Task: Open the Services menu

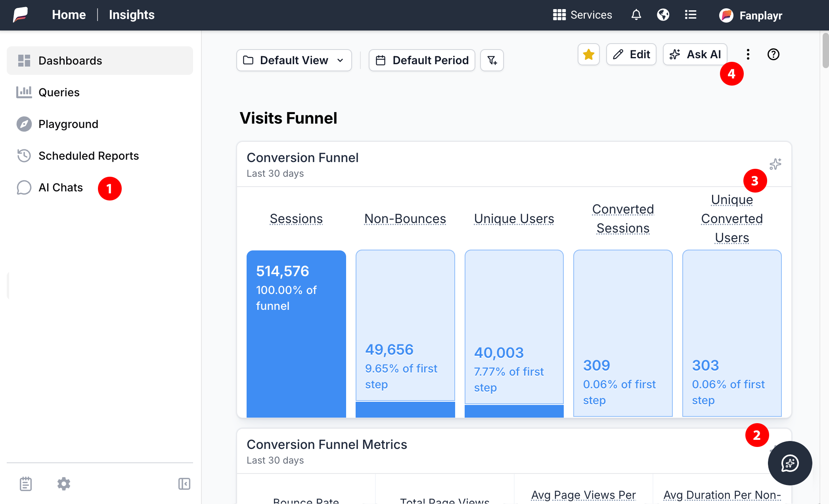Action: (x=582, y=15)
